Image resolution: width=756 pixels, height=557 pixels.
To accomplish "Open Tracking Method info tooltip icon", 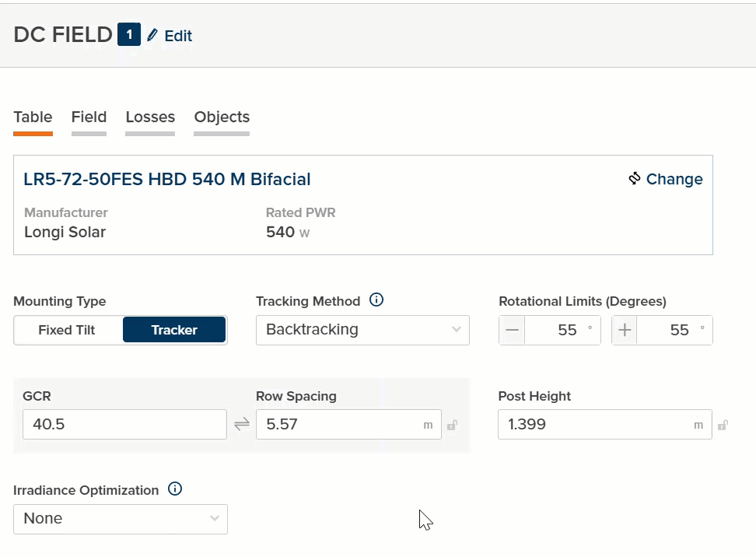I will [376, 300].
